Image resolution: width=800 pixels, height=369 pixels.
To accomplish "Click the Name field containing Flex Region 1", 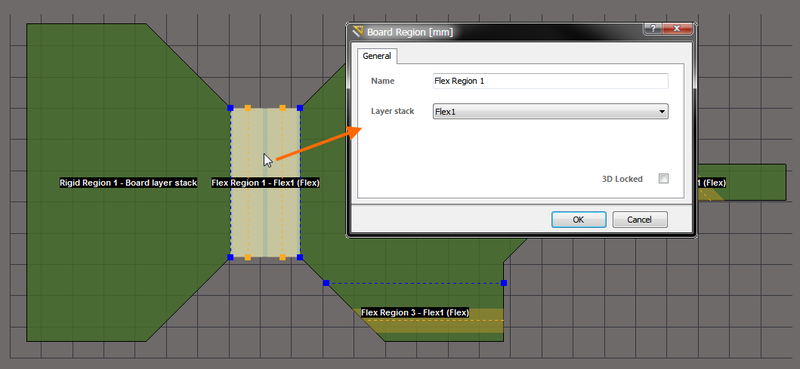I will tap(550, 81).
